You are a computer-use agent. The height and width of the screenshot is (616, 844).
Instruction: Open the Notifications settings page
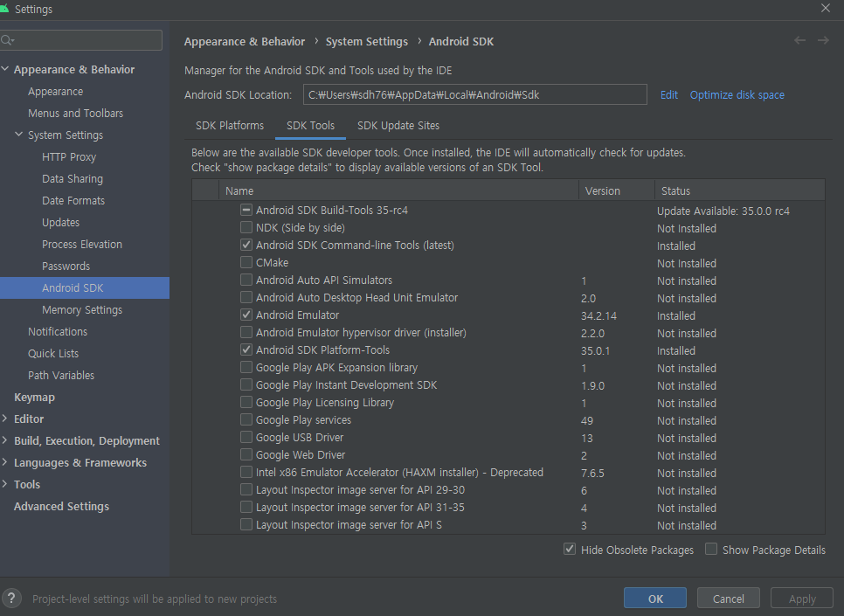point(58,332)
